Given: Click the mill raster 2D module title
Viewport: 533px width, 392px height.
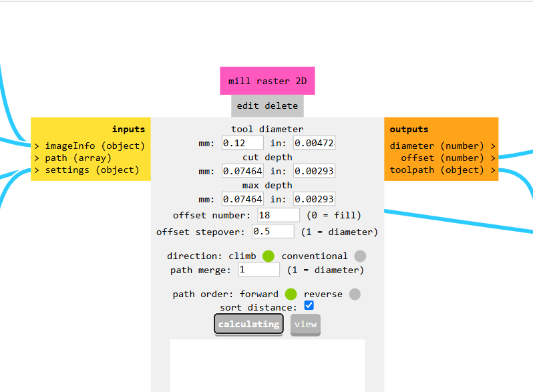Looking at the screenshot, I should [x=267, y=81].
